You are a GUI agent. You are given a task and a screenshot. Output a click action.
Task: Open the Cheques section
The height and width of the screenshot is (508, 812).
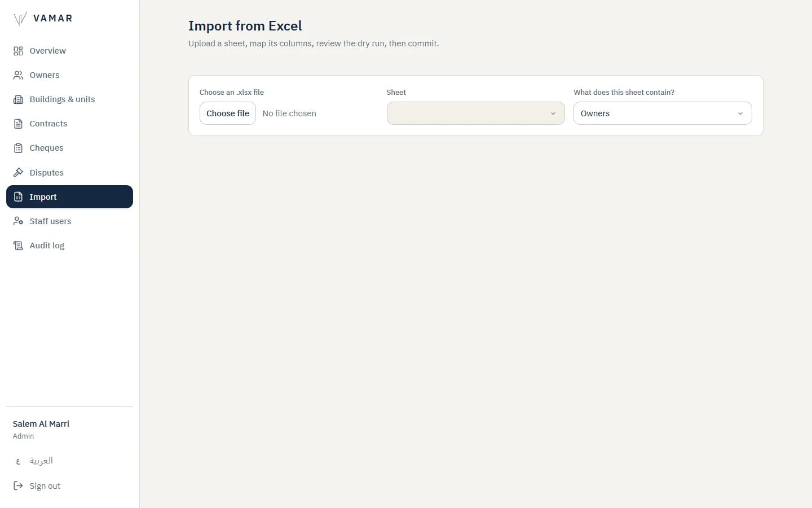[x=69, y=148]
